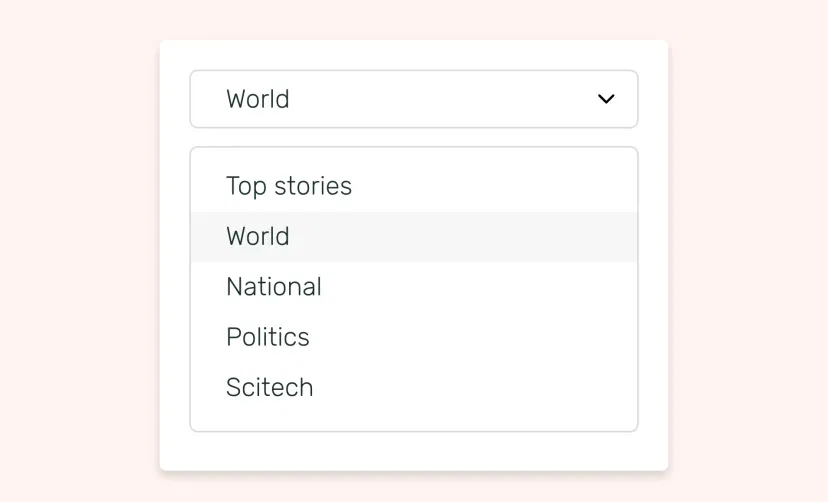The height and width of the screenshot is (502, 828).
Task: Click the pink page background outside card
Action: click(80, 250)
